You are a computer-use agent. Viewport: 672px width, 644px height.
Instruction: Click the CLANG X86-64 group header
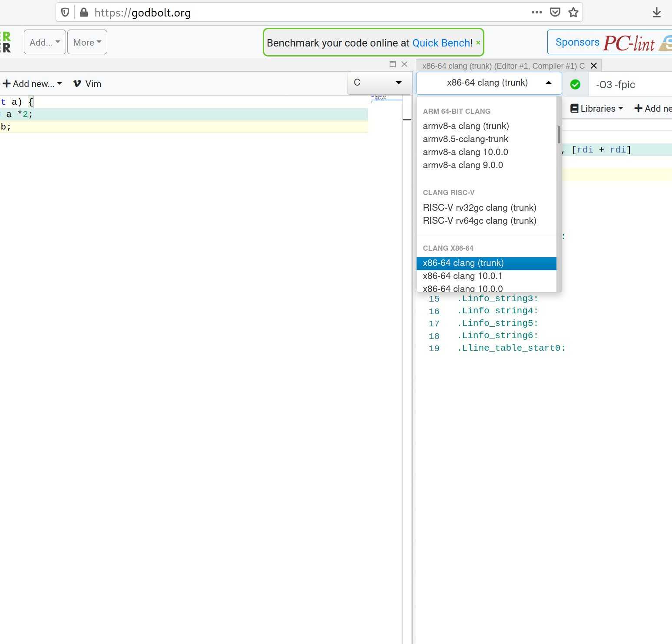(448, 248)
